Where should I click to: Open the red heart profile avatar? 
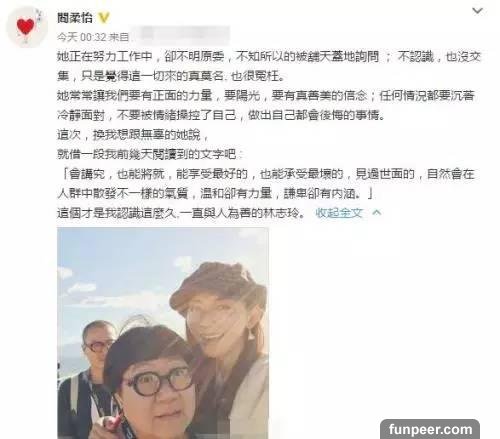click(27, 27)
